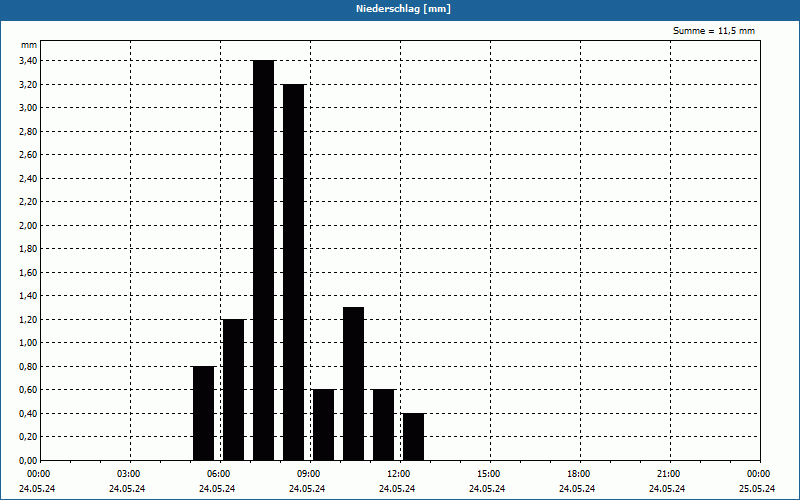Select the bar reaching 3,20 mm

coord(294,272)
